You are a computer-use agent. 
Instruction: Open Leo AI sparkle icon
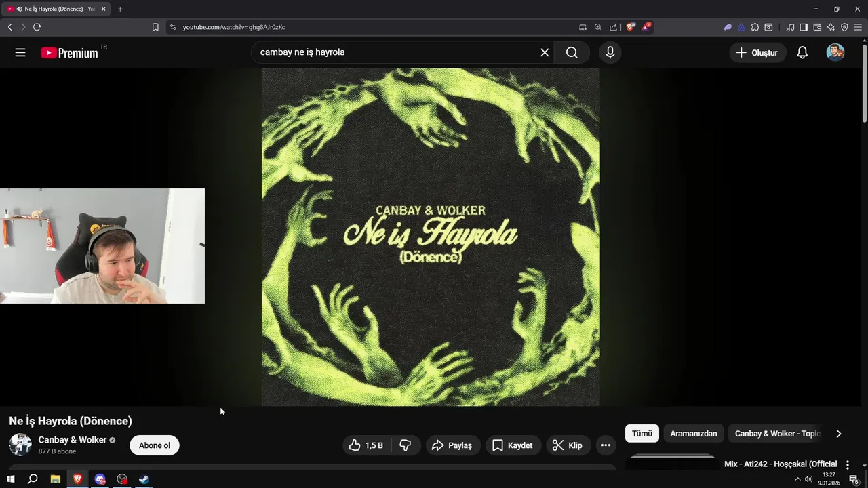(831, 27)
